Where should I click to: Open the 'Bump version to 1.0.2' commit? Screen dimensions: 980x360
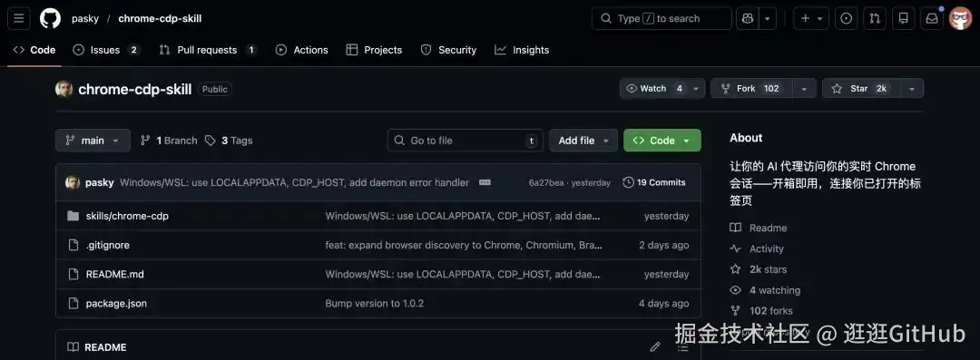[375, 304]
